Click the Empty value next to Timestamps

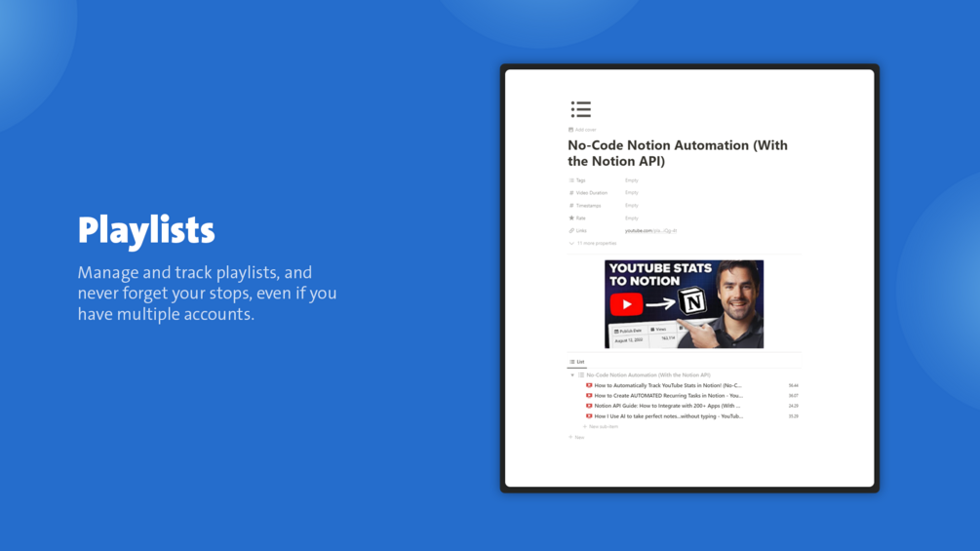click(631, 205)
